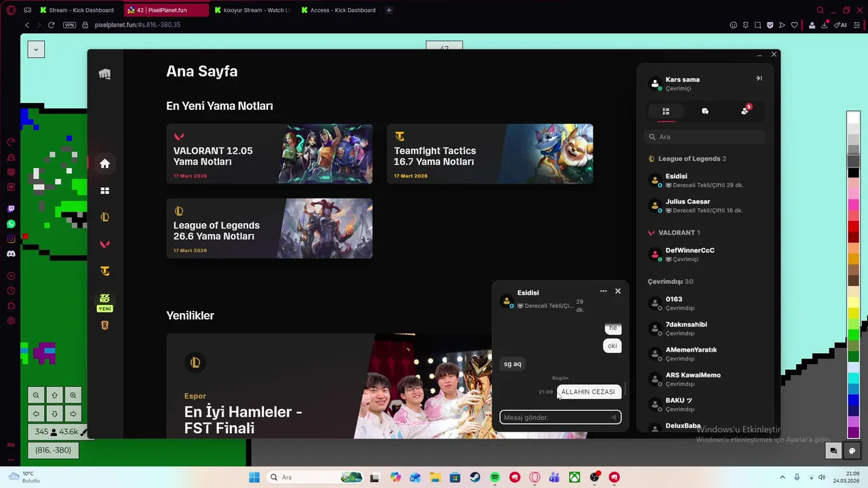This screenshot has height=488, width=868.
Task: Open Windows Start button
Action: pyautogui.click(x=254, y=477)
